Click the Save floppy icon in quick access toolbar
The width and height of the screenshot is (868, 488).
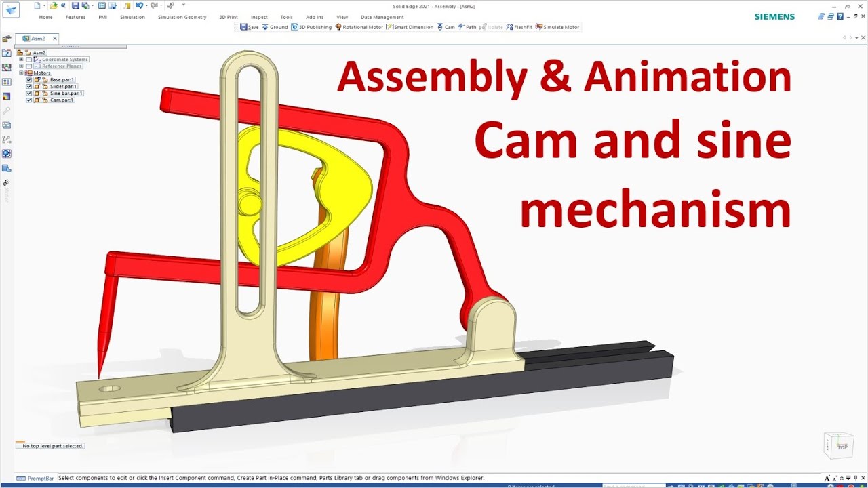tap(75, 5)
